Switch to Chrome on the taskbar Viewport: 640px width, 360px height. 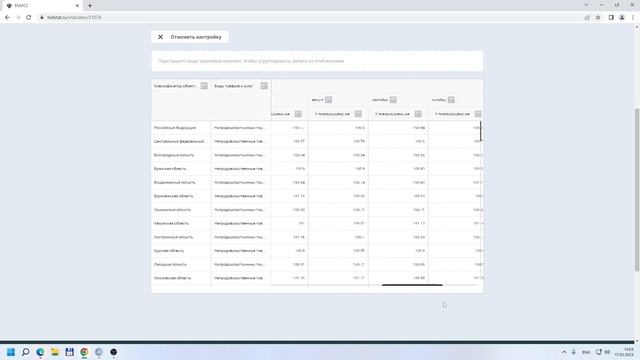[84, 352]
